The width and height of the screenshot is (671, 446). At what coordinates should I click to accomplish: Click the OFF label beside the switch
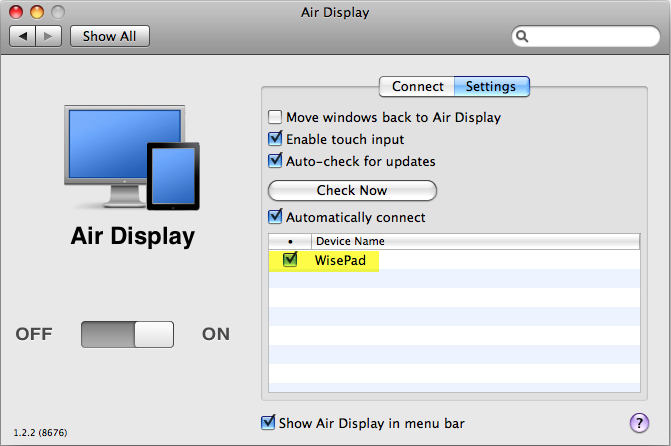pos(34,334)
